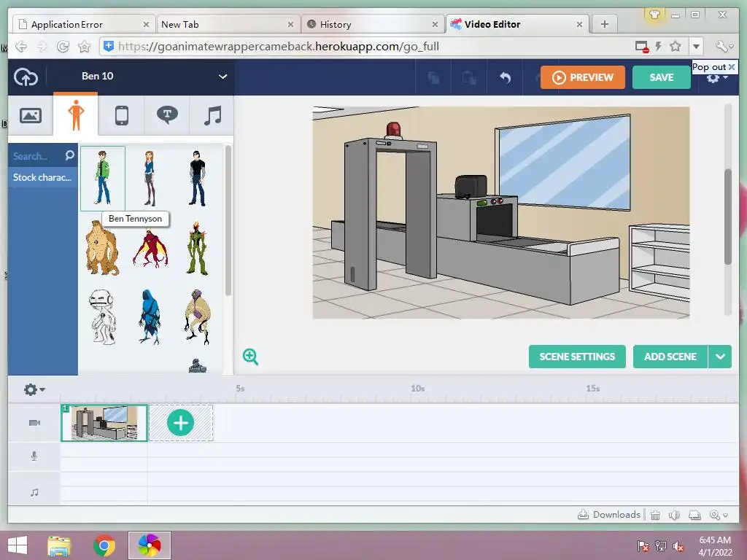Add the black-haired boy in black shirt
Screen dimensions: 747x560
(x=197, y=178)
